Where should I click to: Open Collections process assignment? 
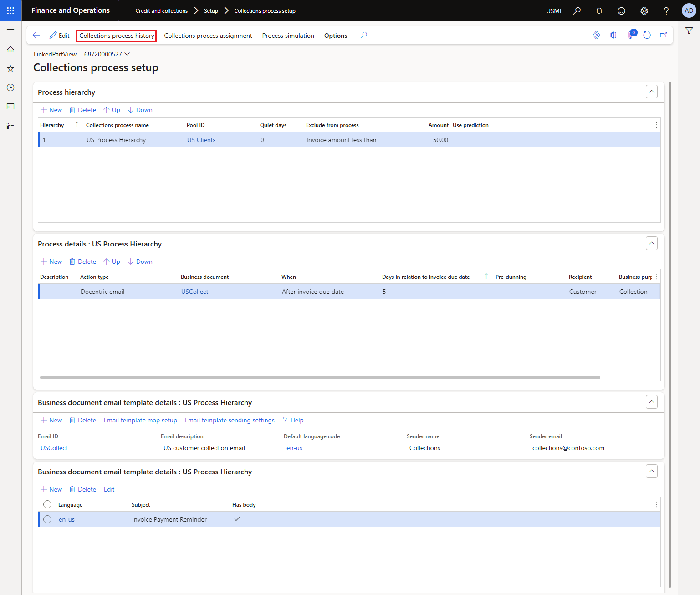(x=208, y=36)
